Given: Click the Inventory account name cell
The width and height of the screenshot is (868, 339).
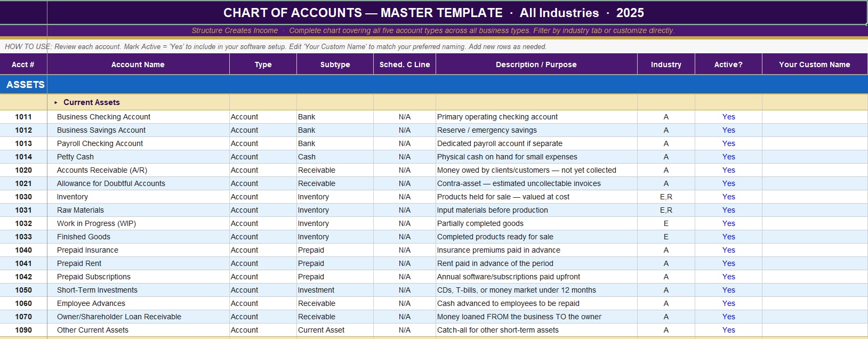Looking at the screenshot, I should point(138,197).
